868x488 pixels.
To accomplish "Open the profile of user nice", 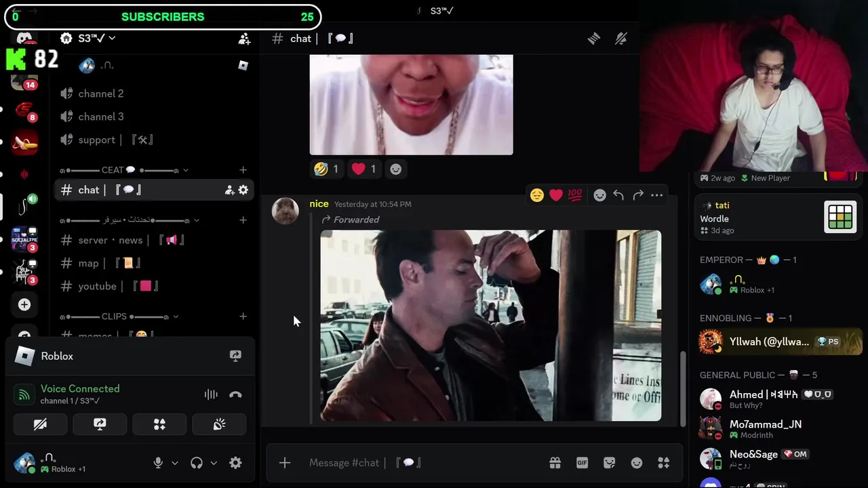I will tap(285, 211).
